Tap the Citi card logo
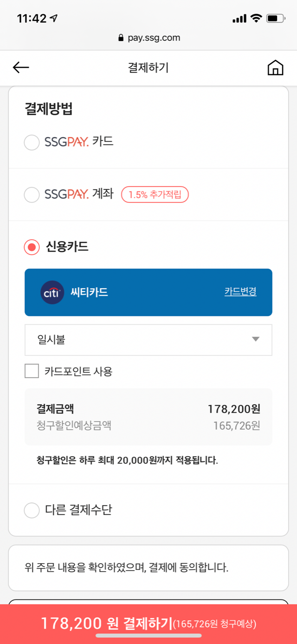Screen dimensions: 297x644 click(x=52, y=292)
